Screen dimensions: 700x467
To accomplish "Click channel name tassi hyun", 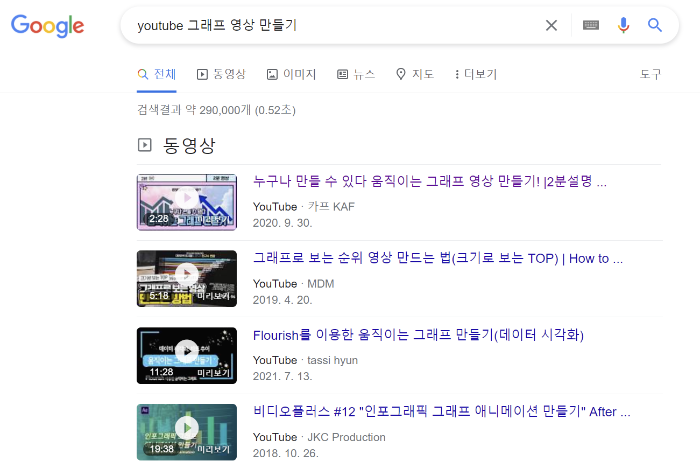I will pos(332,360).
